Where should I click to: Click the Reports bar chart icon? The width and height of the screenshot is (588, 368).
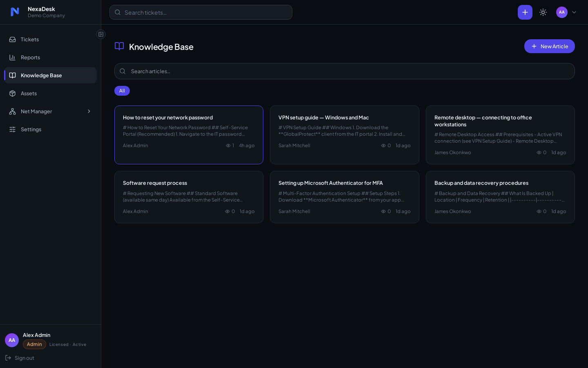pyautogui.click(x=13, y=57)
